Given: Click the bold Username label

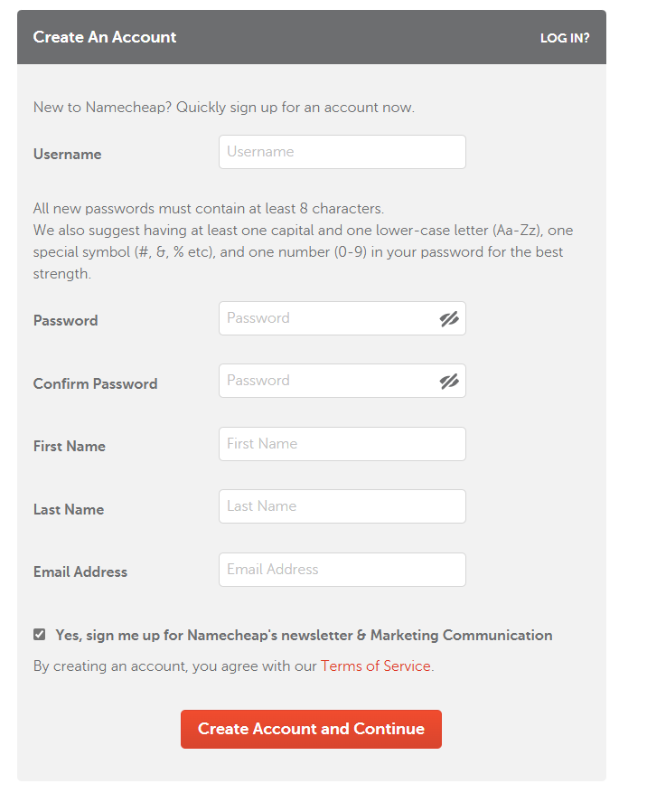Looking at the screenshot, I should (67, 155).
